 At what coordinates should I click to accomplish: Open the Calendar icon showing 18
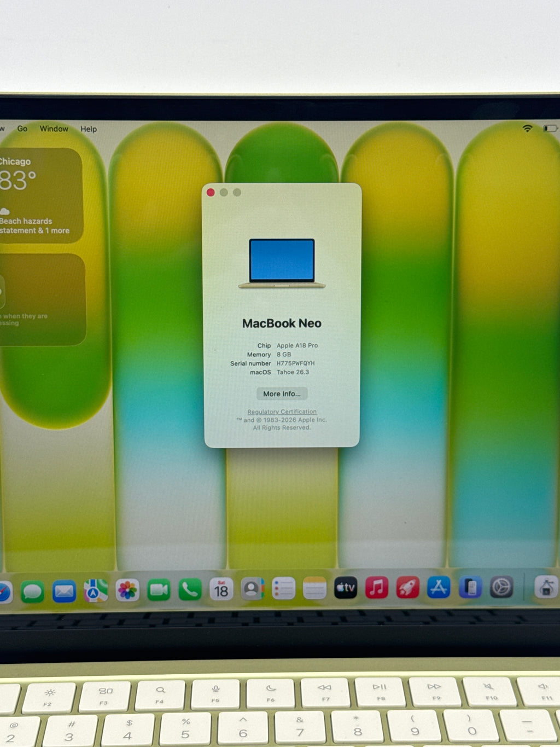(x=221, y=589)
